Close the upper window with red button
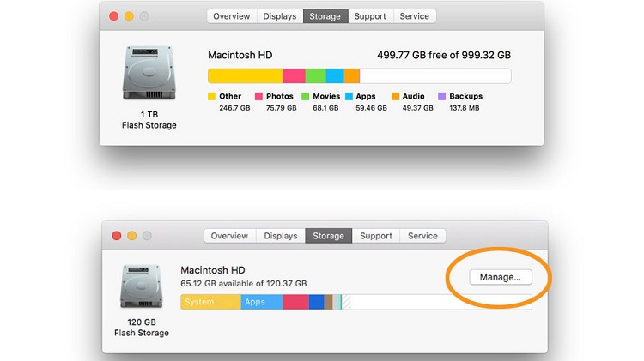This screenshot has width=644, height=361. (113, 16)
